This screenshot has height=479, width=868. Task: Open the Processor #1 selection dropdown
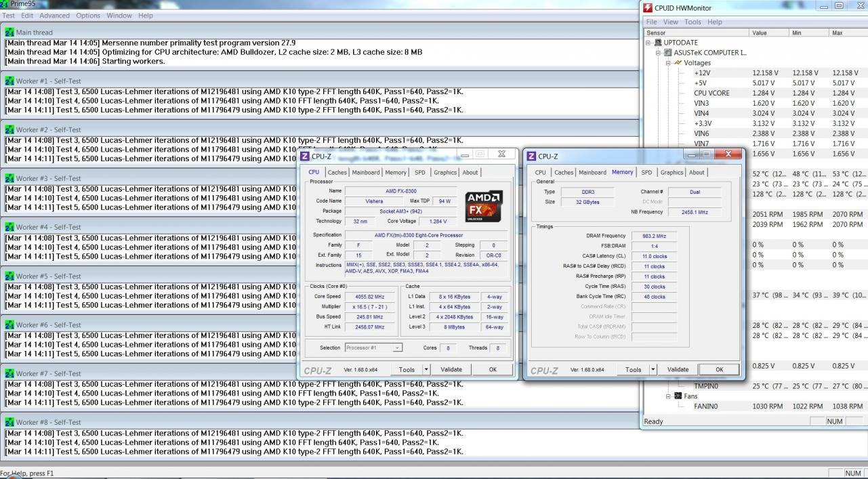397,348
